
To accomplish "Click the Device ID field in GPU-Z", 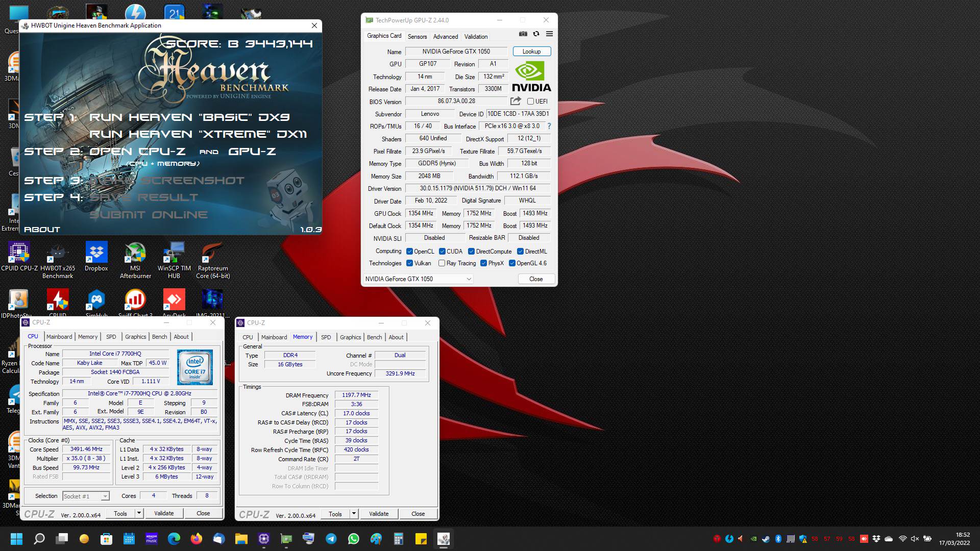I will [518, 114].
